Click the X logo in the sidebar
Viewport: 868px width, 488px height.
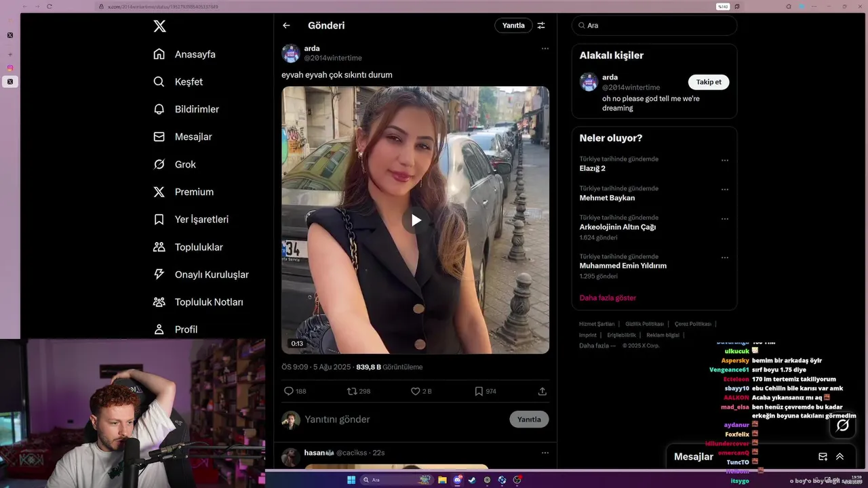159,26
